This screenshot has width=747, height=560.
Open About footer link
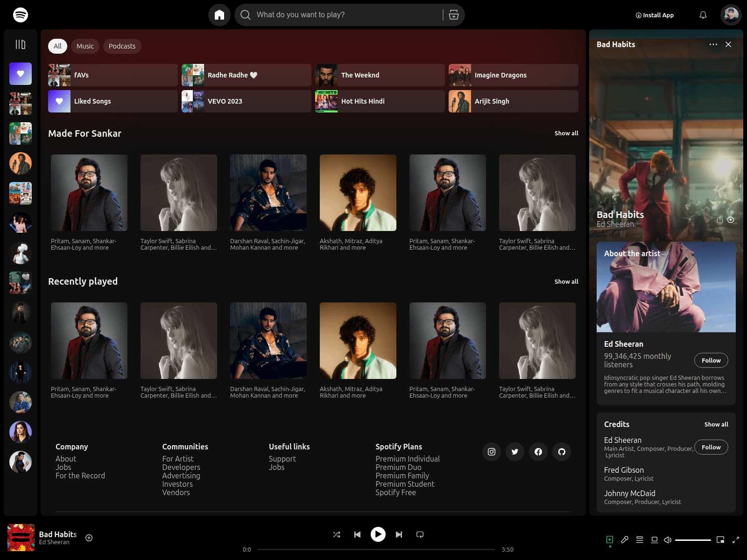pos(66,459)
